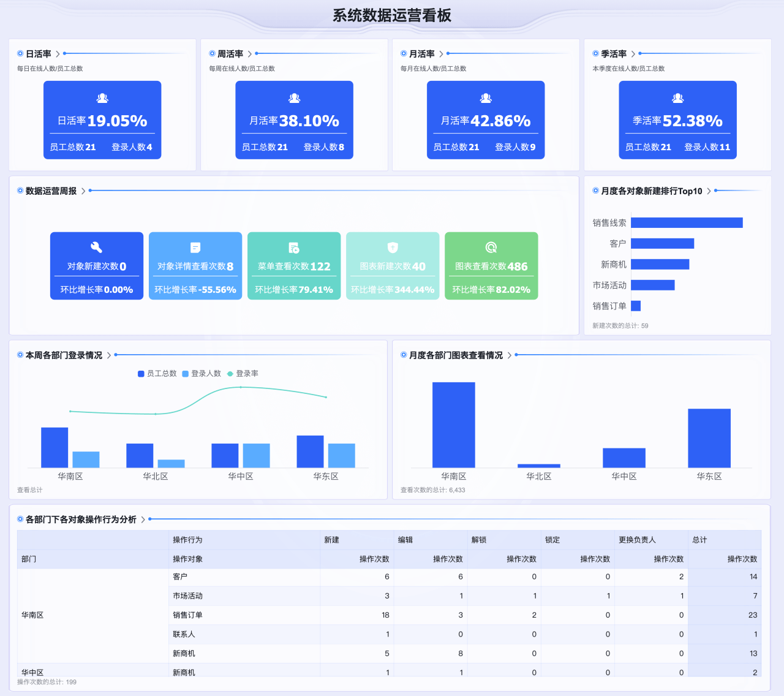This screenshot has height=696, width=784.
Task: Click the wrench icon on 对象新建次数 card
Action: (x=96, y=248)
